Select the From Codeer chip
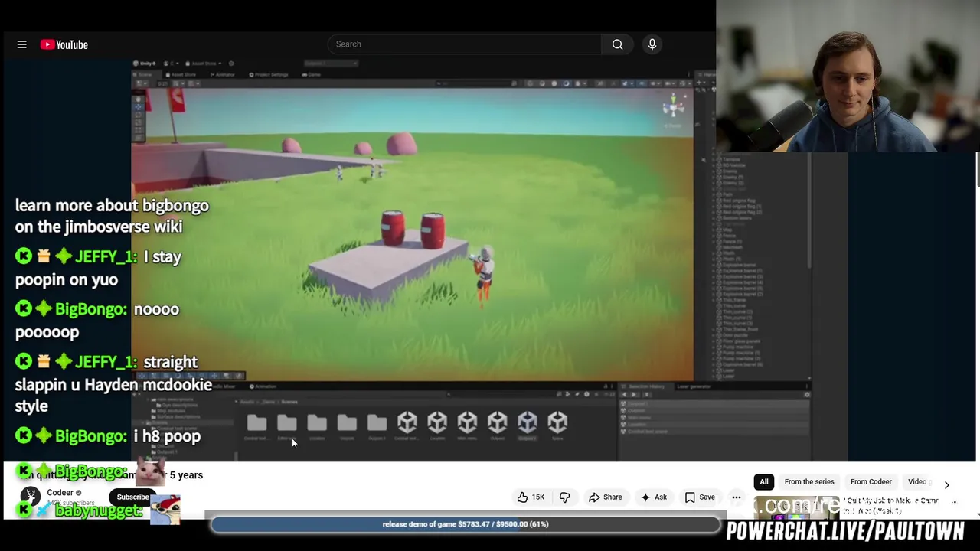The image size is (980, 551). tap(871, 481)
